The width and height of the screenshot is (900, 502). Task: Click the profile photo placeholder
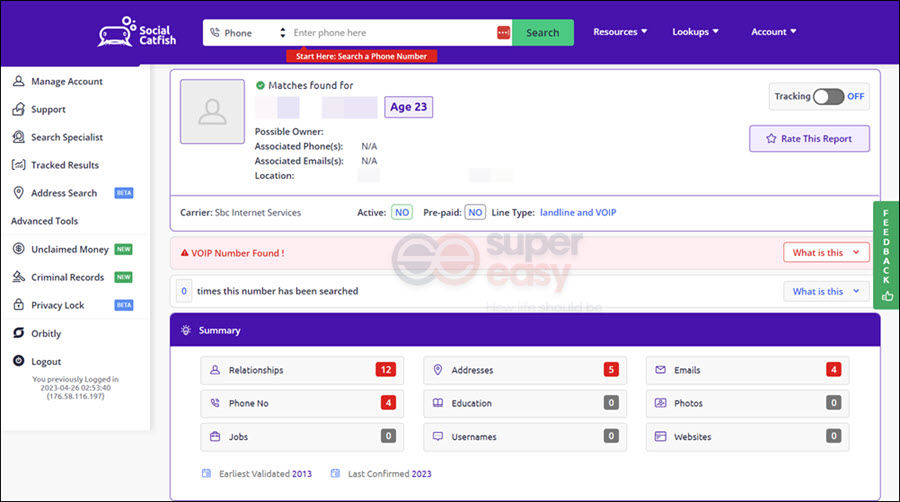coord(212,111)
